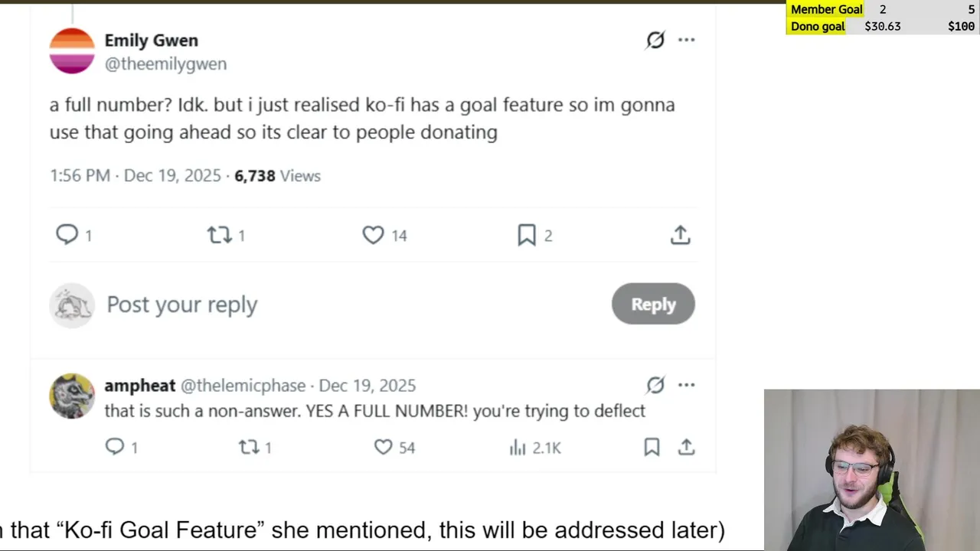This screenshot has height=551, width=980.
Task: View analytics for ampheat's reply
Action: [518, 447]
